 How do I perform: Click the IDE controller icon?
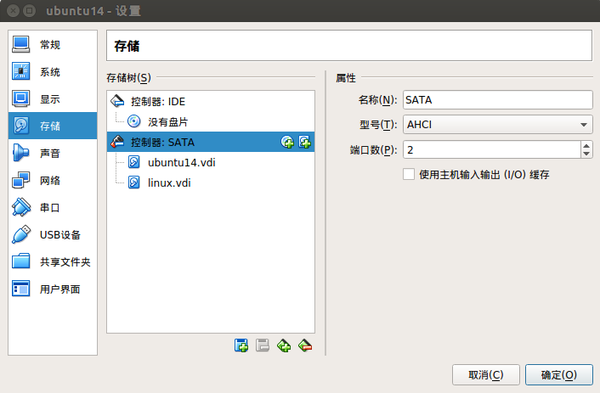click(x=117, y=101)
